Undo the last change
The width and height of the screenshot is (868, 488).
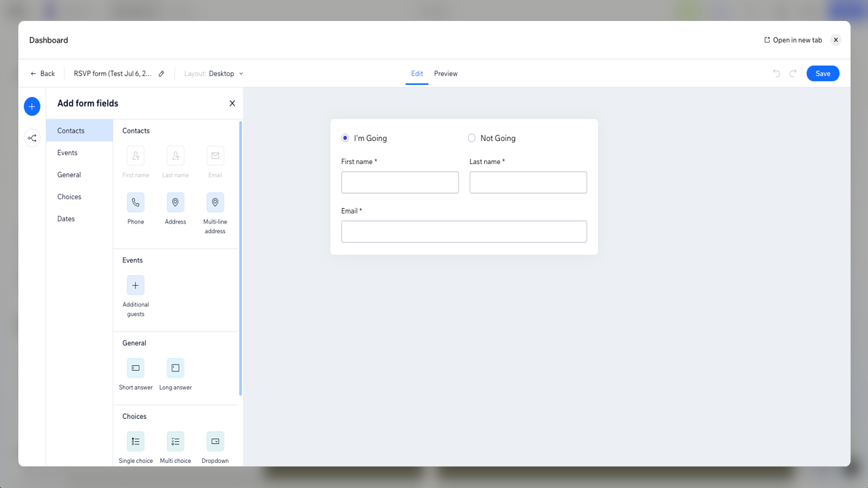point(776,73)
